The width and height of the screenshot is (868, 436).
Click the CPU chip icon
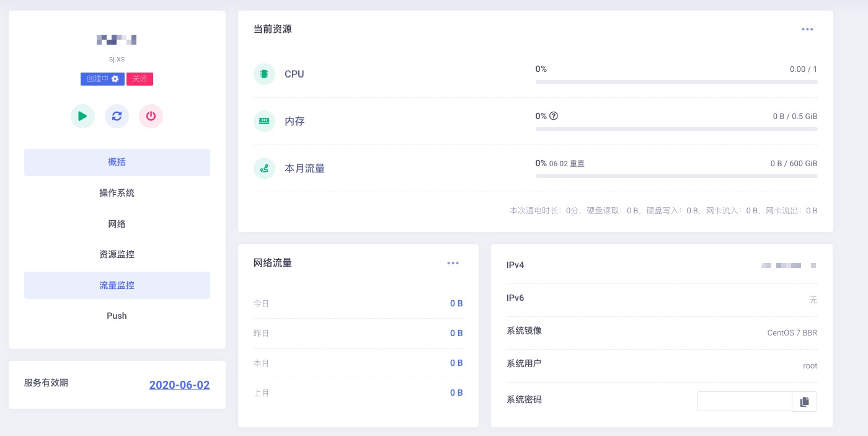(264, 74)
